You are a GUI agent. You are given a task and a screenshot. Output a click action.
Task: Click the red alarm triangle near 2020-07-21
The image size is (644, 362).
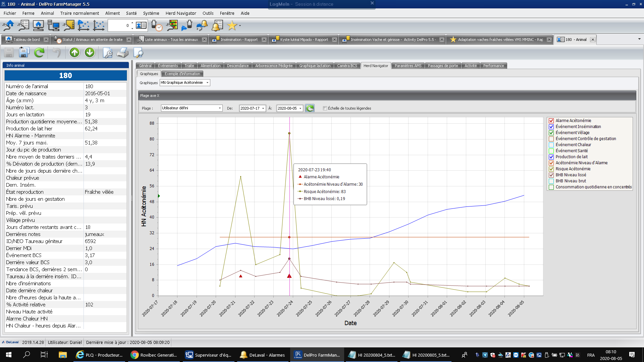click(240, 276)
